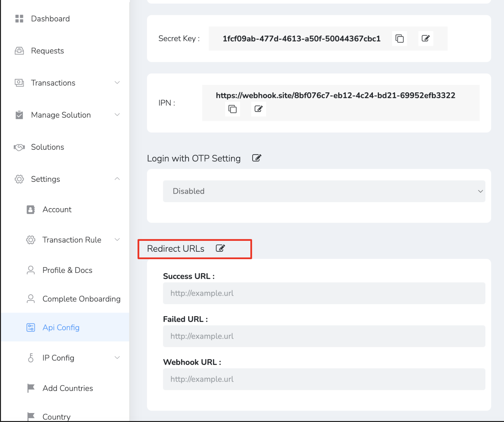The image size is (504, 422).
Task: Go to Profile & Docs
Action: click(x=67, y=270)
